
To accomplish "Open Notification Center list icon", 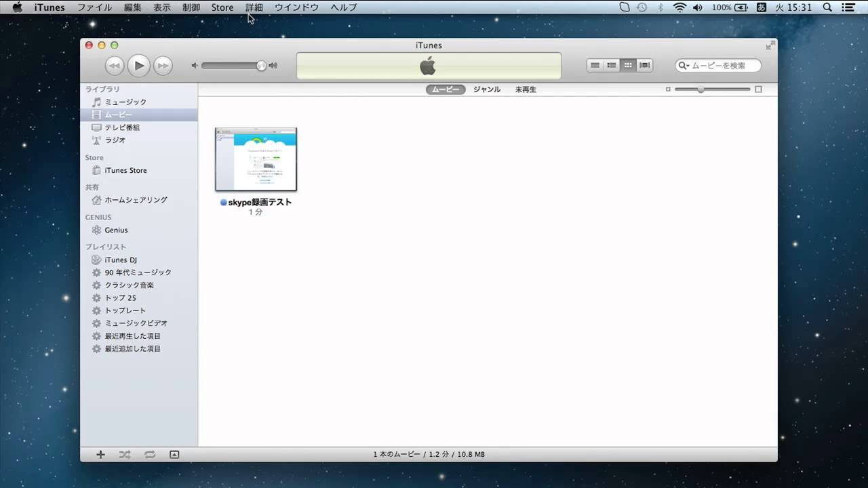I will (848, 7).
